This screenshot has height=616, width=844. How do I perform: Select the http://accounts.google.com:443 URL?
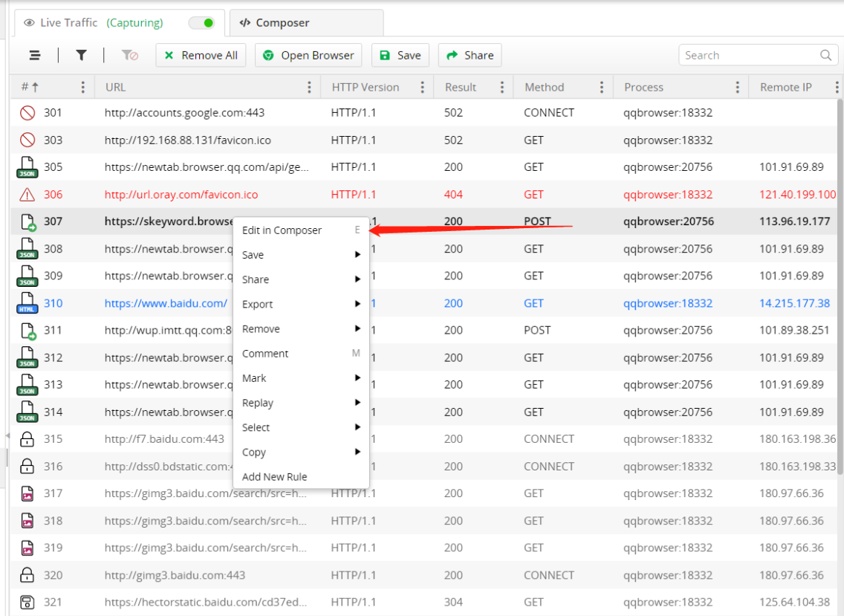tap(184, 112)
